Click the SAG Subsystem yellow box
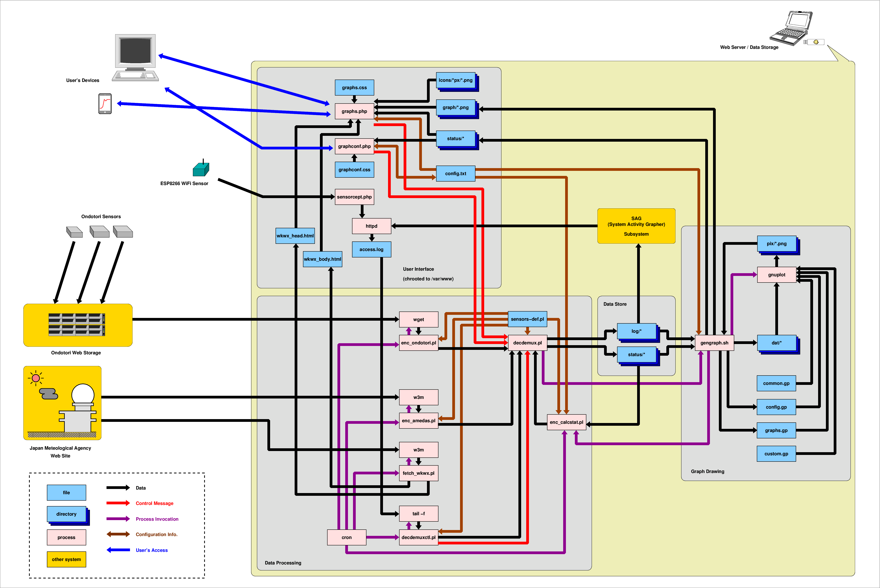 [x=636, y=226]
